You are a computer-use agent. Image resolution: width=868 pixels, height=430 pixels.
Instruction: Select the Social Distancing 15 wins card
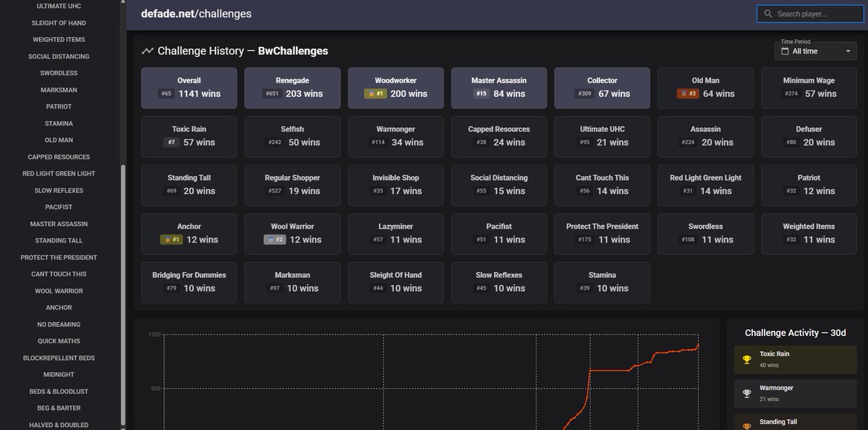(499, 185)
